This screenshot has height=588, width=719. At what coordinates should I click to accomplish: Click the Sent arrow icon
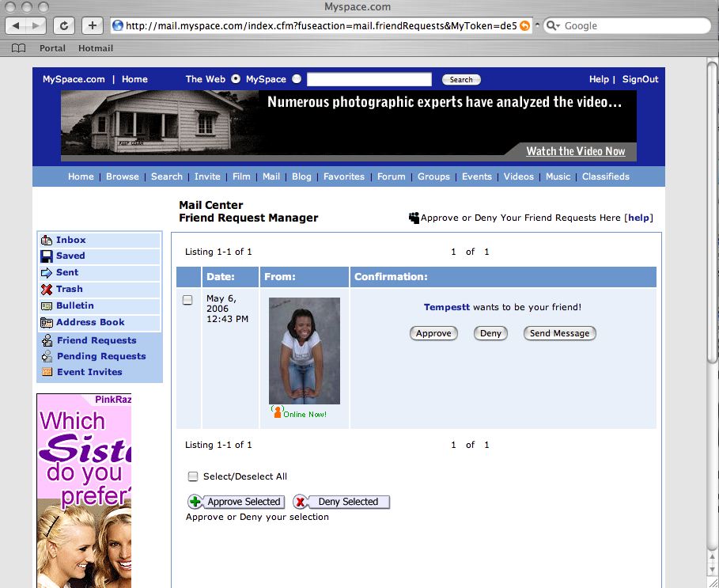[x=47, y=272]
